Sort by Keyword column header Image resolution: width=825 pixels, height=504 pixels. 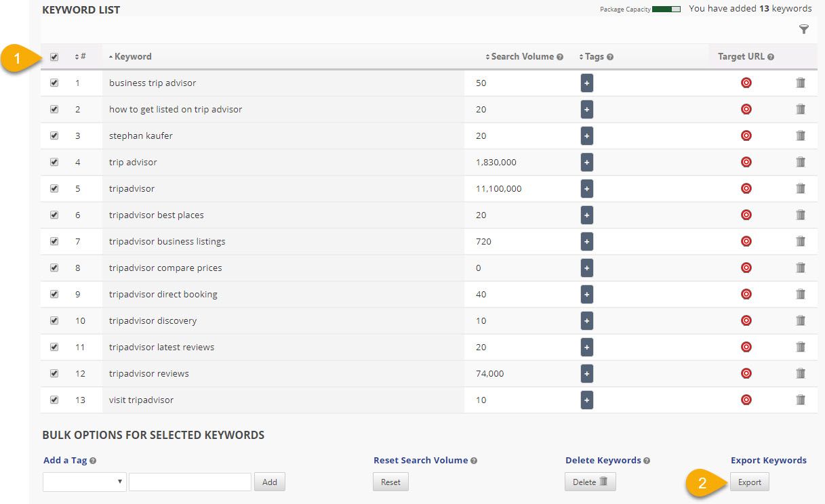coord(133,57)
